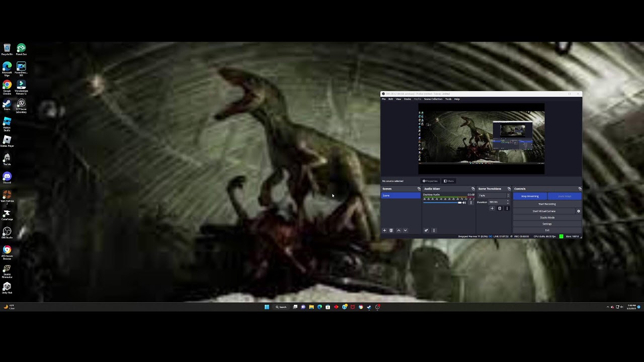Open File Explorer from the taskbar

[x=311, y=307]
